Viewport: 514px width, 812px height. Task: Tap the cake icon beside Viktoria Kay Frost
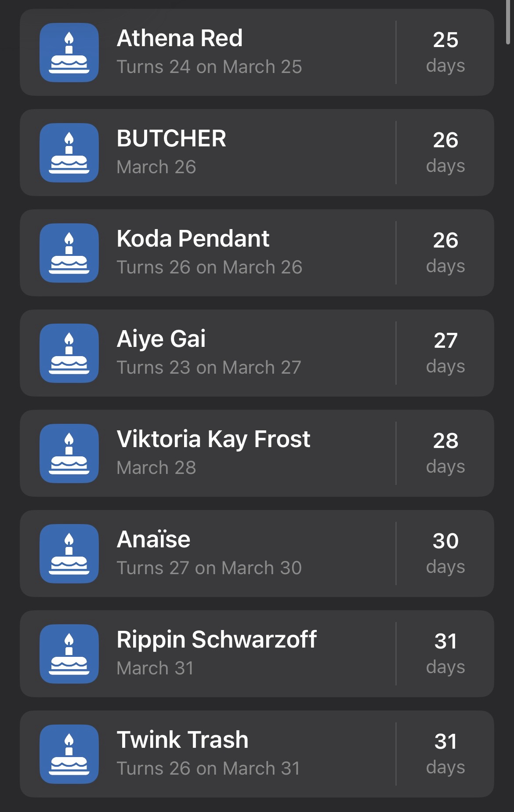click(x=69, y=453)
